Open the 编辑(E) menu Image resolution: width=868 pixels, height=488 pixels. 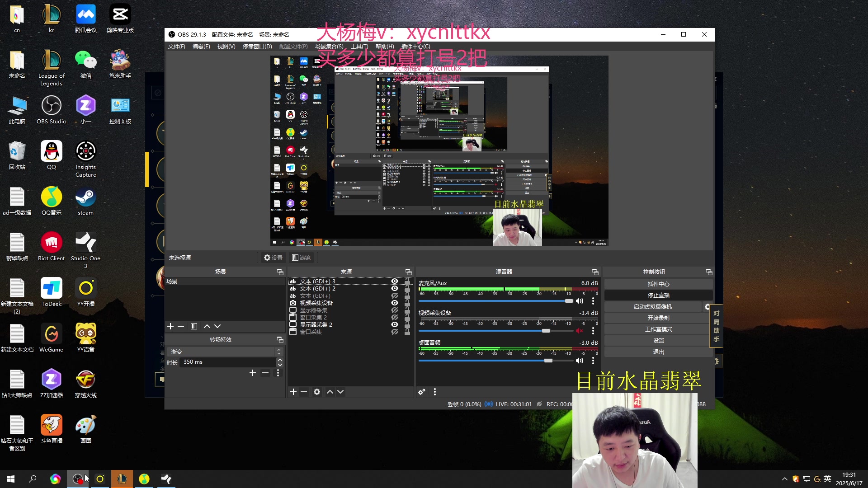point(201,47)
